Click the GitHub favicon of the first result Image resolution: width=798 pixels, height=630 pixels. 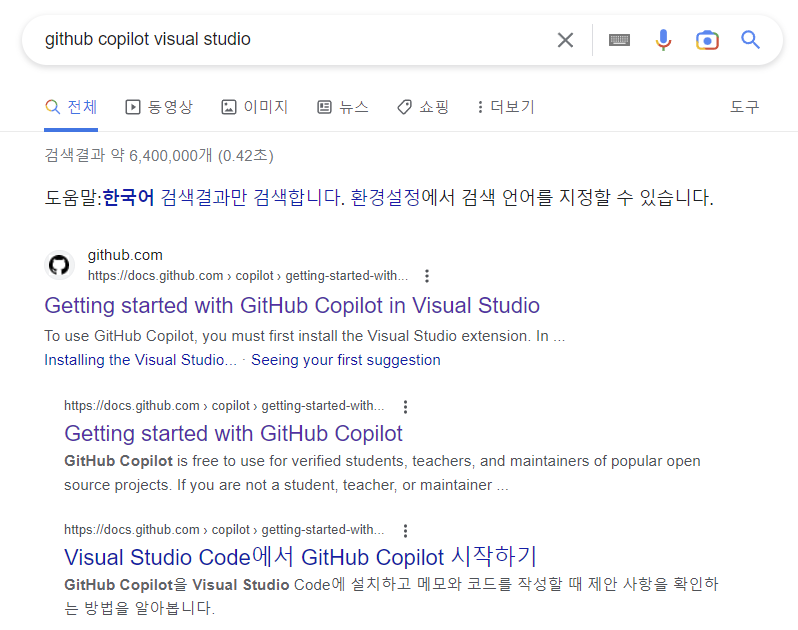pos(59,265)
